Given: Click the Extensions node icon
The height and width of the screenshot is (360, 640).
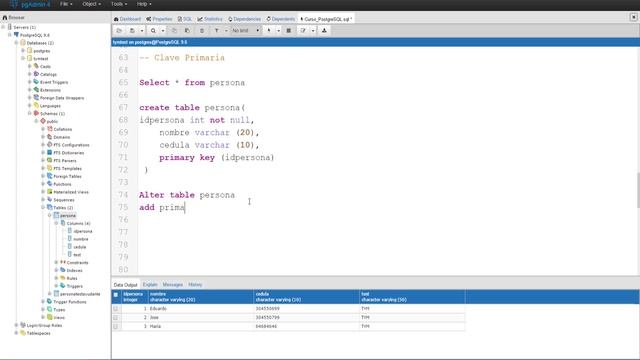Looking at the screenshot, I should point(36,89).
